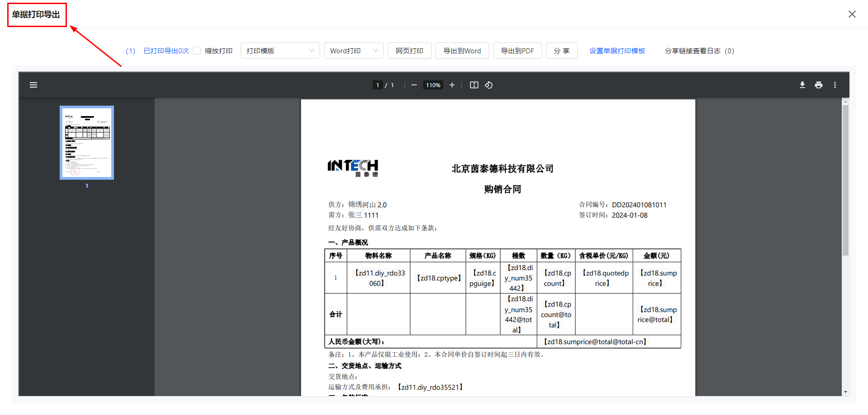Click the 110% zoom level field
Image resolution: width=868 pixels, height=415 pixels.
(433, 85)
